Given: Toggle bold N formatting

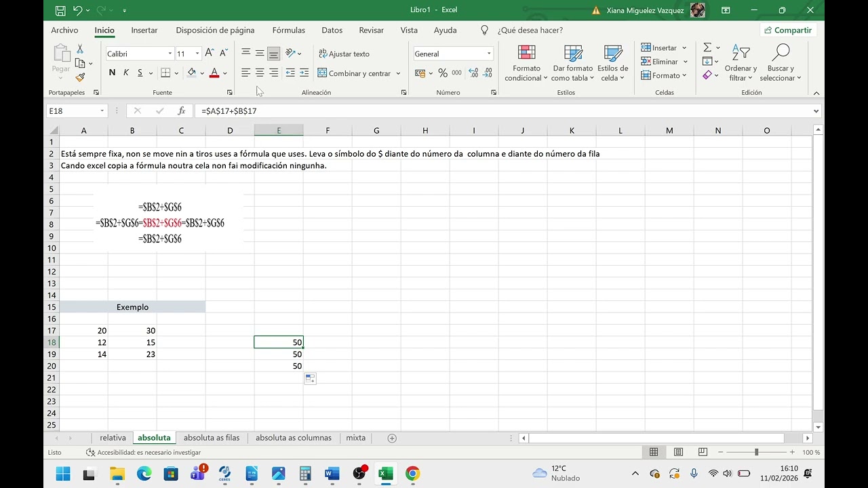Looking at the screenshot, I should coord(112,73).
